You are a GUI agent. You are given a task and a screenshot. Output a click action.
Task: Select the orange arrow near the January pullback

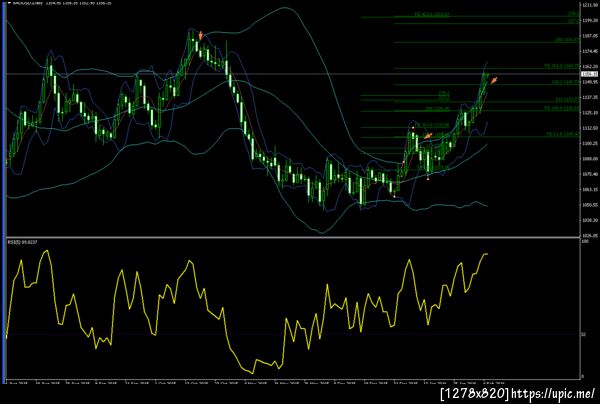click(x=428, y=135)
